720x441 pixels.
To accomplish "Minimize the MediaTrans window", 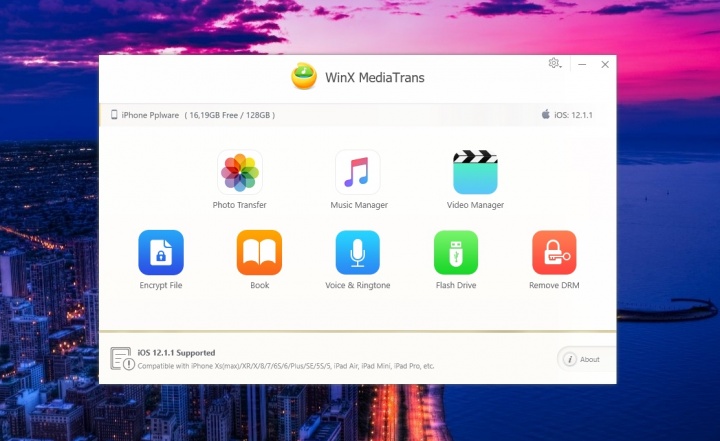I will click(582, 64).
